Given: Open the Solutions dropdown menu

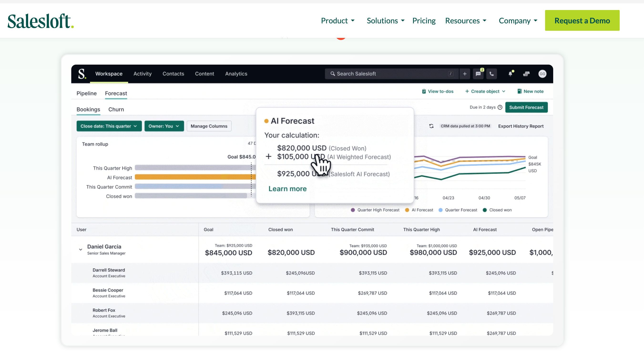Looking at the screenshot, I should pos(385,21).
